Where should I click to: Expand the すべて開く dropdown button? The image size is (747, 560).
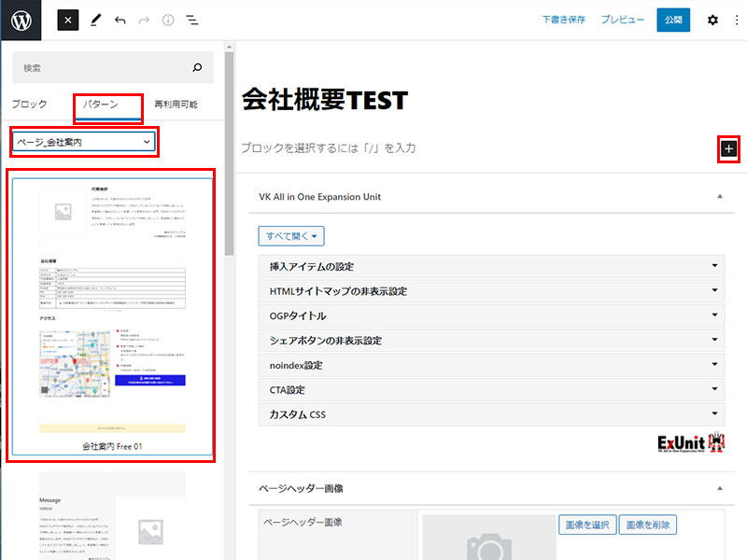point(290,236)
